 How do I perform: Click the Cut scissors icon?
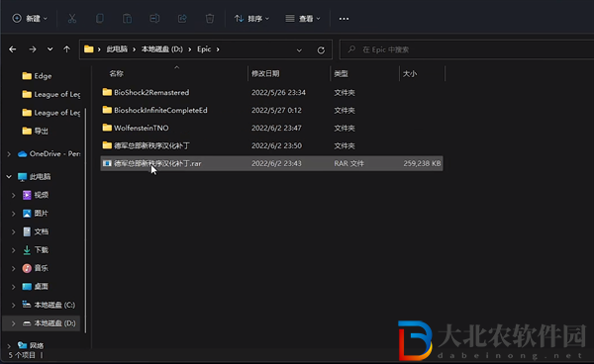click(x=72, y=18)
